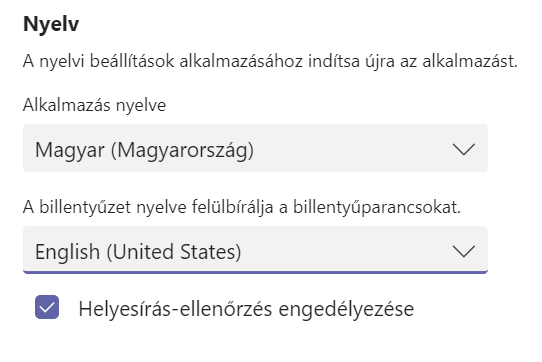542x362 pixels.
Task: Click the Nyelv section heading
Action: (51, 24)
